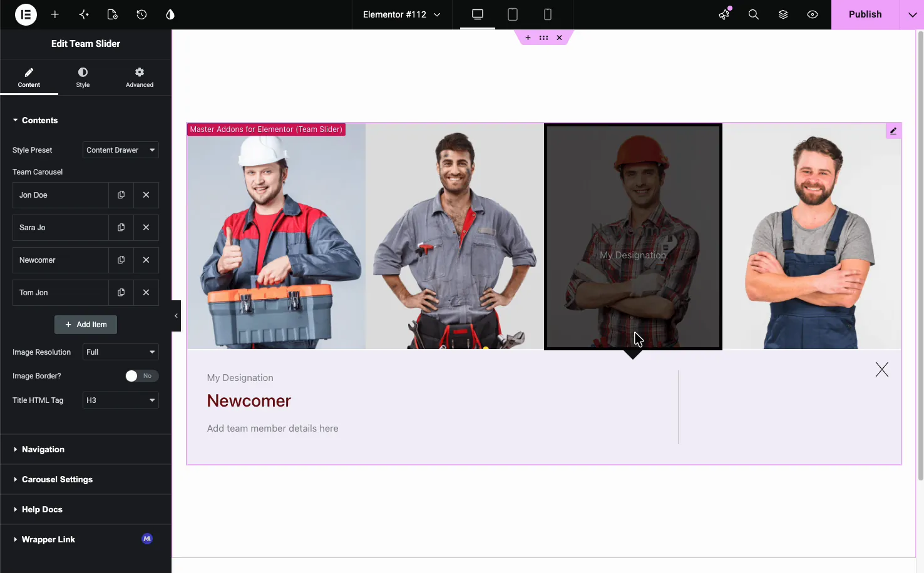Open page settings document icon

click(x=113, y=14)
